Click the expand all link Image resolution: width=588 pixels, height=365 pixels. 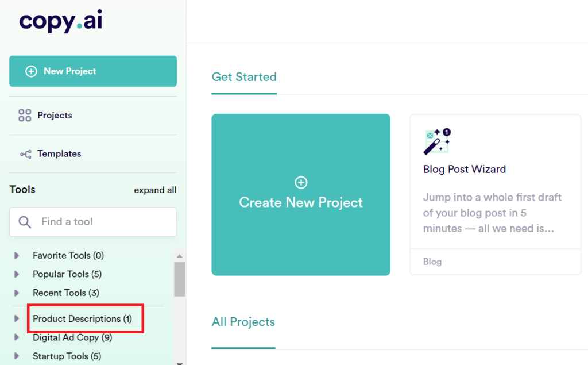click(155, 190)
